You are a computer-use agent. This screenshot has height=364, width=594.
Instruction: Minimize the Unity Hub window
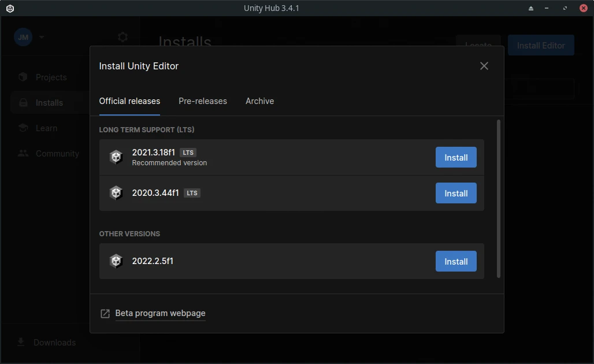[x=547, y=8]
